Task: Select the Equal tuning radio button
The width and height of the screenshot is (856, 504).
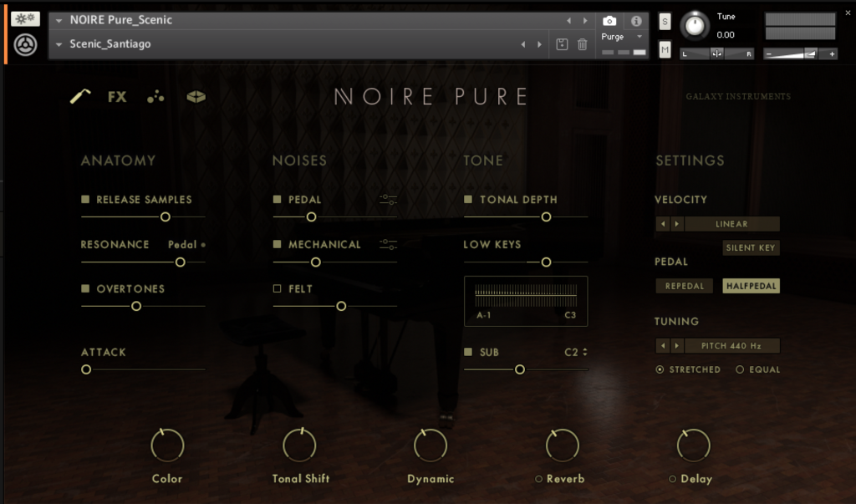Action: coord(740,369)
